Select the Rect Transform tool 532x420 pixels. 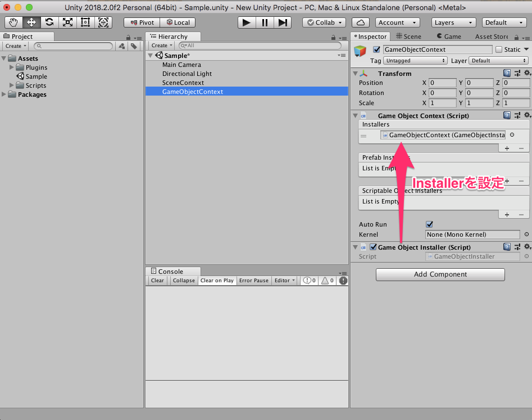click(x=85, y=22)
